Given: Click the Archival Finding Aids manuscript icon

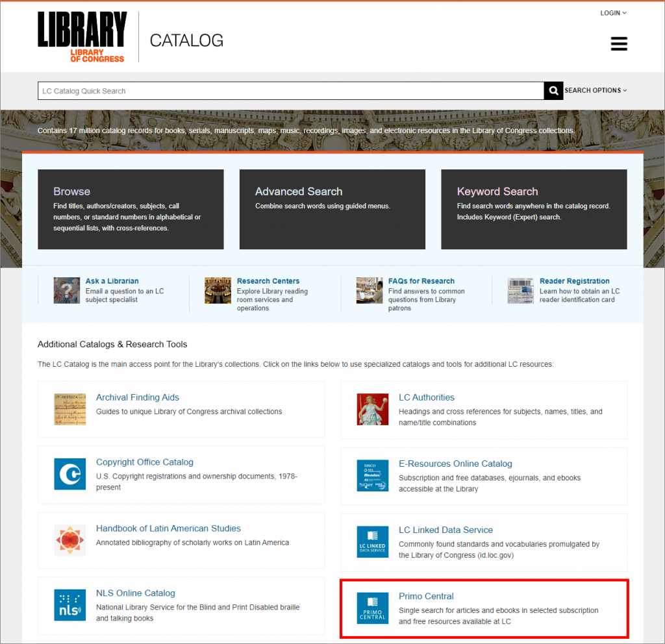Looking at the screenshot, I should point(70,409).
